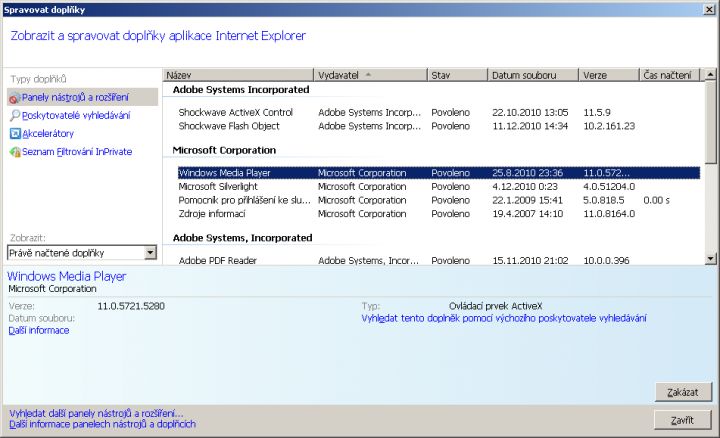Viewport: 720px width, 438px height.
Task: Click date 15.11.2010 21:02 cell
Action: (530, 260)
